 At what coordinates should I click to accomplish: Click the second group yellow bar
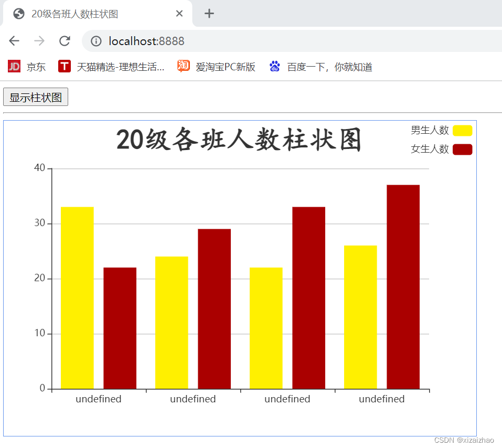(x=172, y=323)
